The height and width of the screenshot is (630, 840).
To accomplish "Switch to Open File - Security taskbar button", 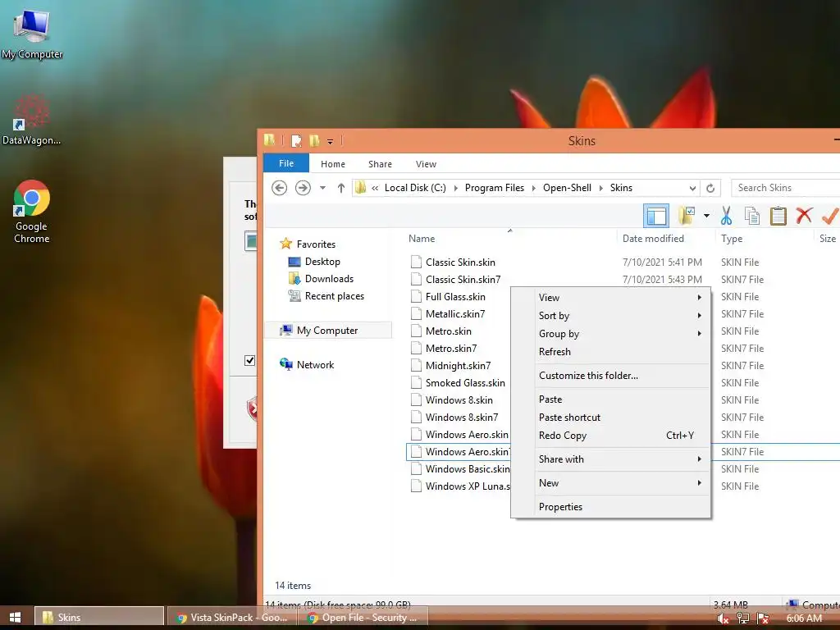I will (x=363, y=617).
